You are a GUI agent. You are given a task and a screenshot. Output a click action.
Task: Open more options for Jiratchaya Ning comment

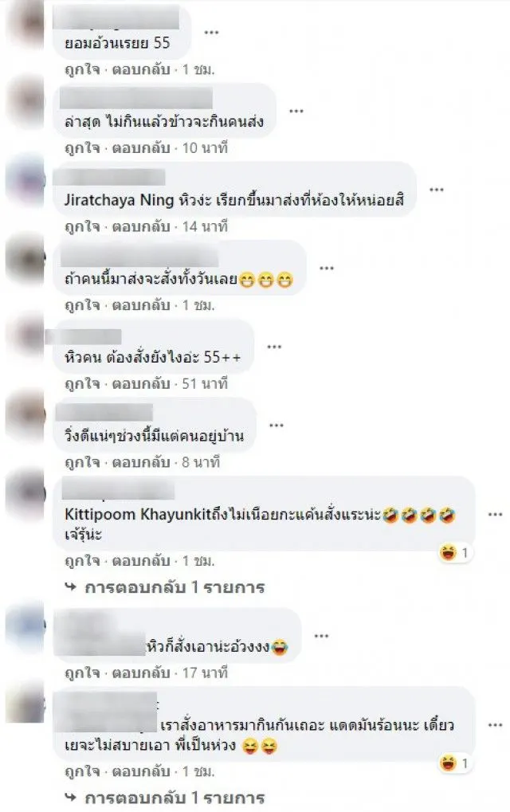point(437,190)
